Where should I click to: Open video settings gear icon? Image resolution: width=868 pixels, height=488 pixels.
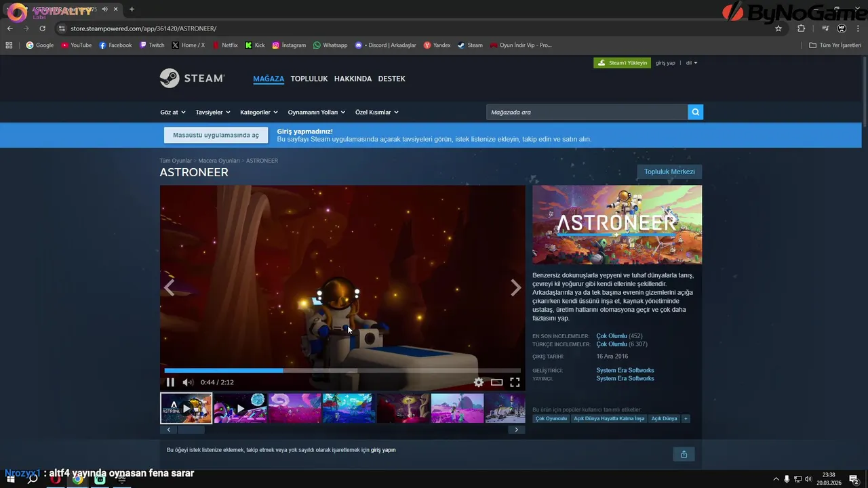(x=479, y=382)
